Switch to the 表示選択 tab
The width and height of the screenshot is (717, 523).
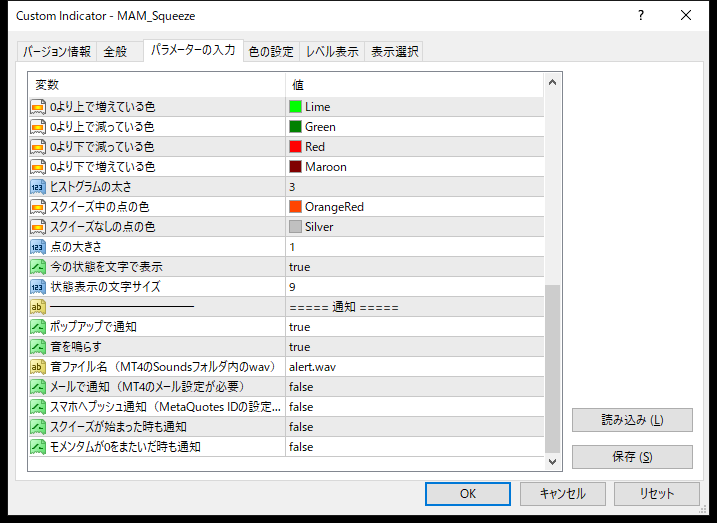(394, 51)
